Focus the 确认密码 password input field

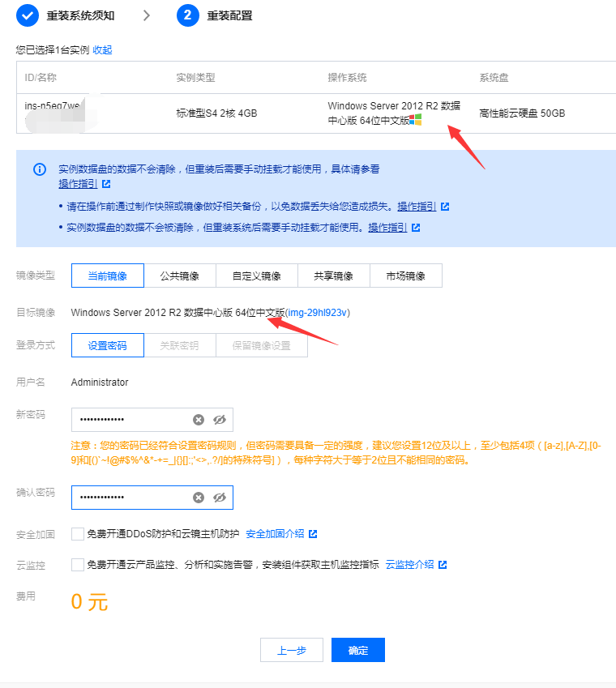coord(152,498)
